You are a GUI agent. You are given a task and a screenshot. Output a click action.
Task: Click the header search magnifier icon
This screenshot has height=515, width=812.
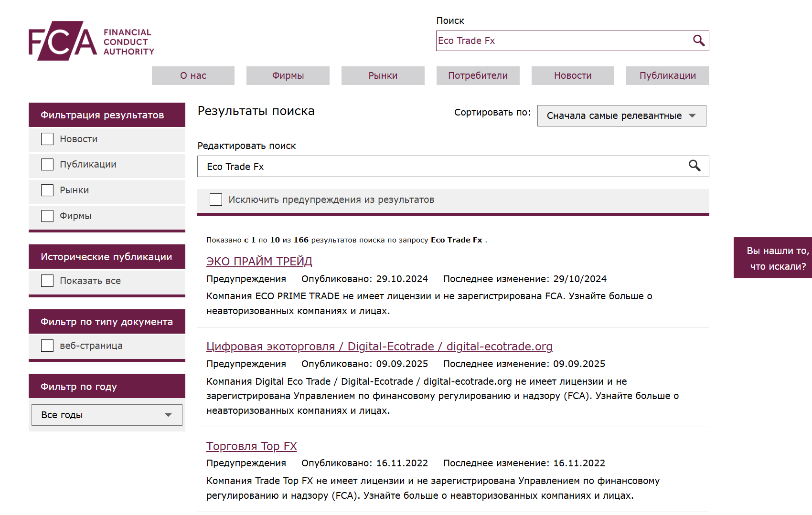pyautogui.click(x=698, y=41)
